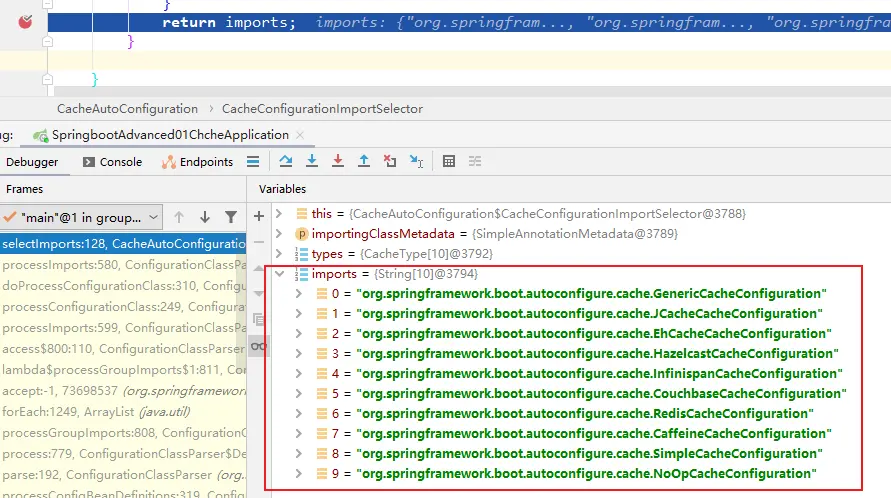Viewport: 891px width, 498px height.
Task: Open the thread selector "main"@1 dropdown
Action: pos(81,217)
